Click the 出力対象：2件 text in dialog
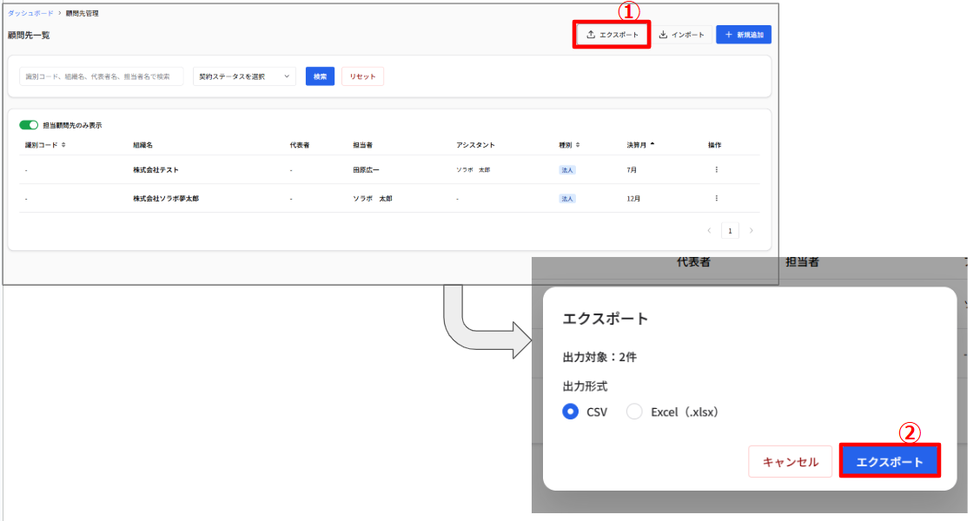Screen dimensions: 980x521 (599, 358)
